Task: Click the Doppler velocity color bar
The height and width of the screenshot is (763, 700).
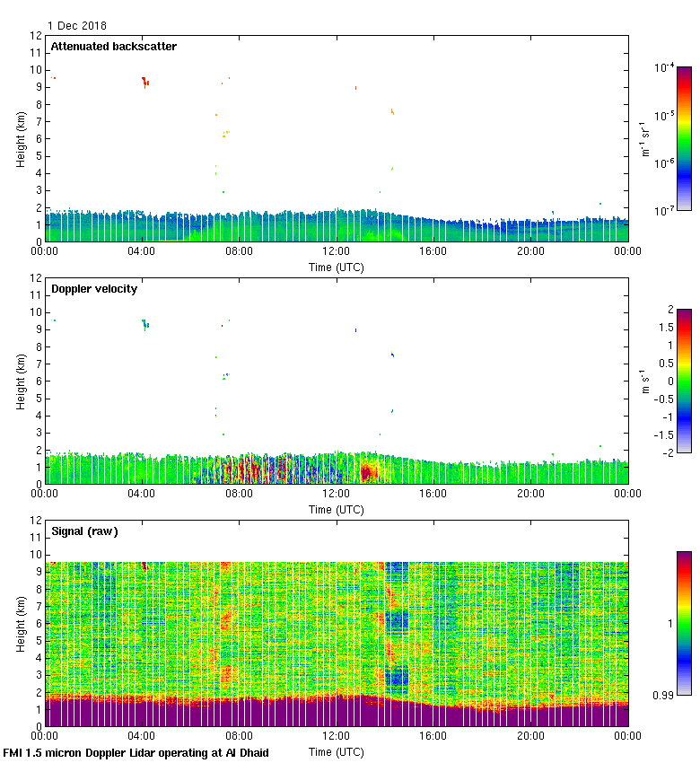Action: (684, 381)
